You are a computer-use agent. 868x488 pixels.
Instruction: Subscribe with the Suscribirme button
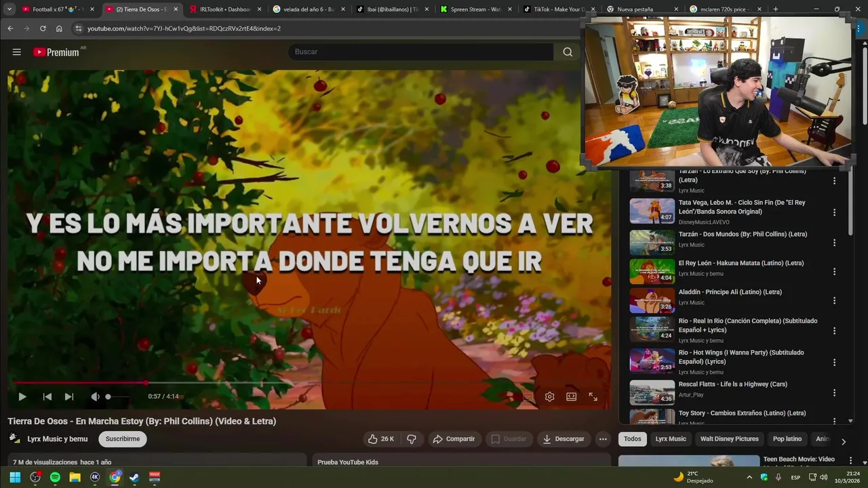point(123,439)
